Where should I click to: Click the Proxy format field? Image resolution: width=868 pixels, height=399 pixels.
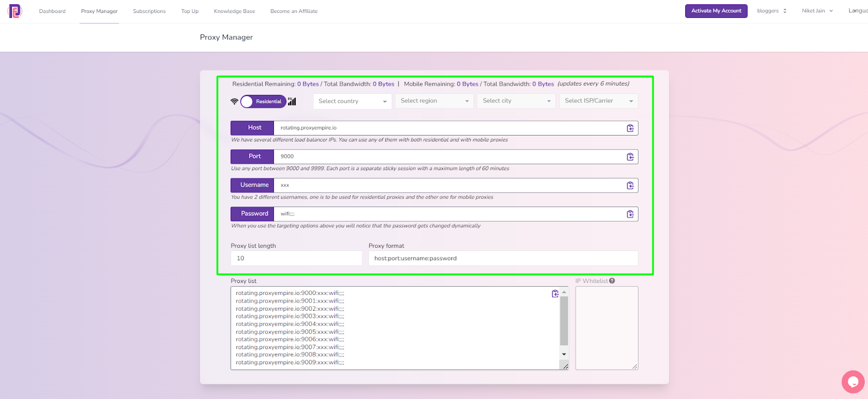tap(503, 258)
